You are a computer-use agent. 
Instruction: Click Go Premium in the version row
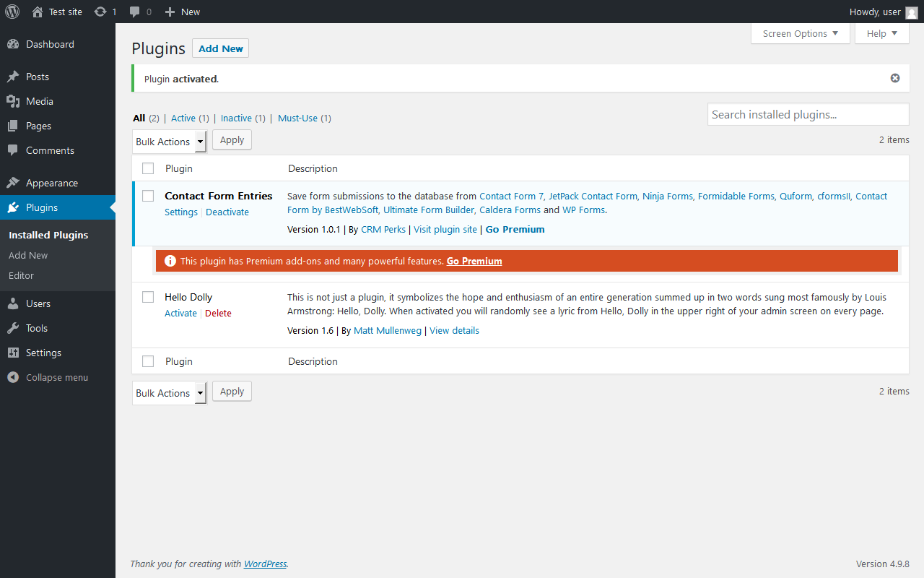pos(515,229)
